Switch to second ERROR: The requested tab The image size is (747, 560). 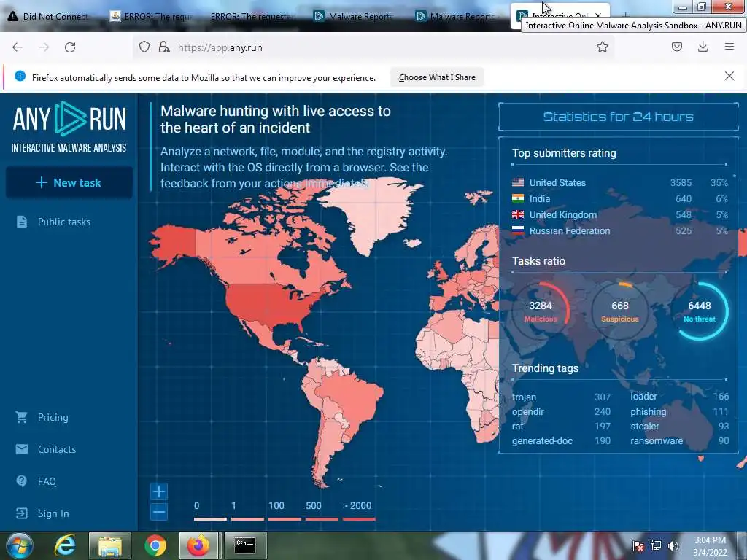click(x=253, y=16)
